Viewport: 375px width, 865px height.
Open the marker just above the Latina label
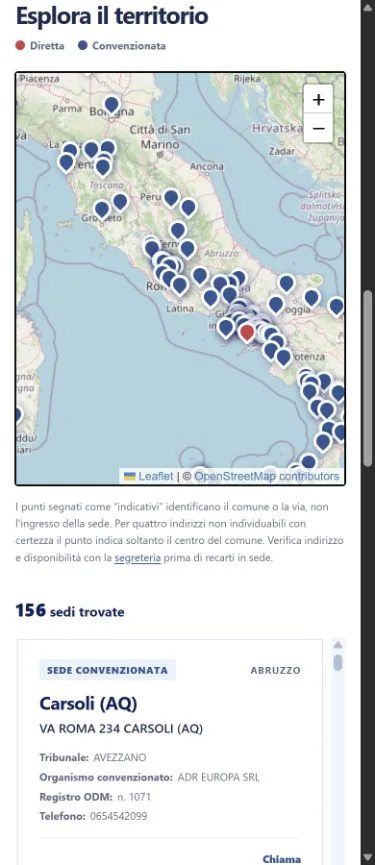[179, 285]
